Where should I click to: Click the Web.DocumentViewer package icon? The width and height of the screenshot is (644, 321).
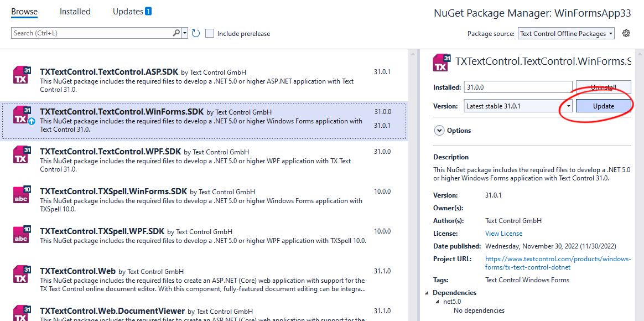click(x=22, y=313)
